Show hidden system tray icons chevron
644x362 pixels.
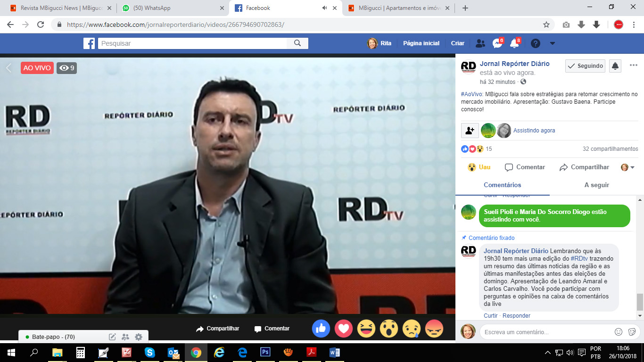(x=547, y=352)
